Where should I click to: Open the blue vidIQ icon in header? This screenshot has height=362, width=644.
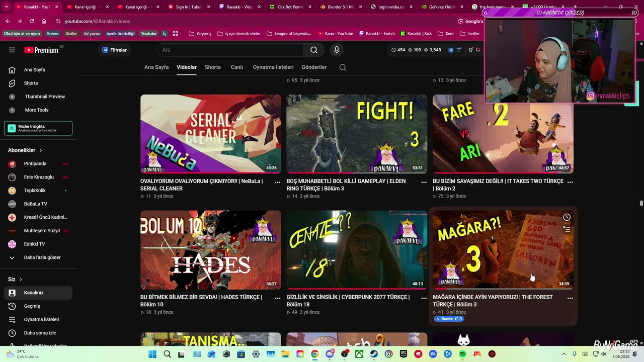[451, 50]
